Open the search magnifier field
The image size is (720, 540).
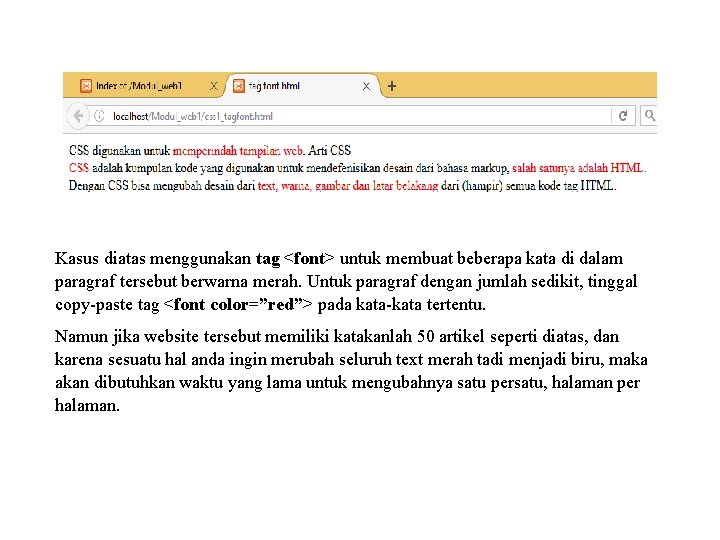click(649, 116)
